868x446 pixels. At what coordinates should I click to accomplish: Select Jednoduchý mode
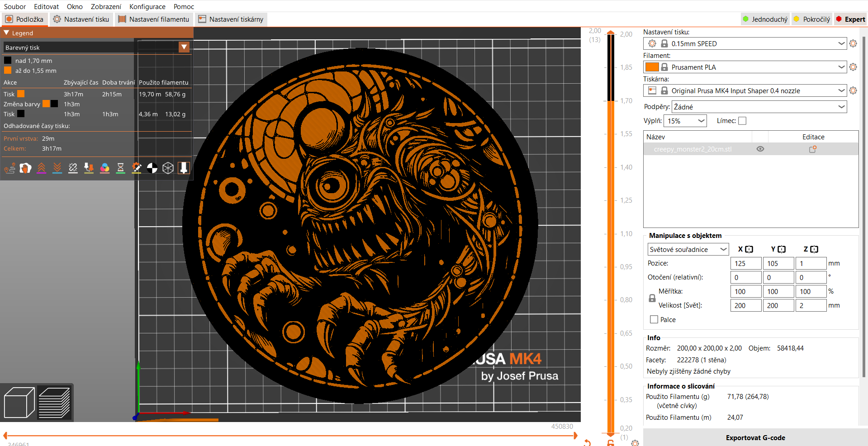765,19
